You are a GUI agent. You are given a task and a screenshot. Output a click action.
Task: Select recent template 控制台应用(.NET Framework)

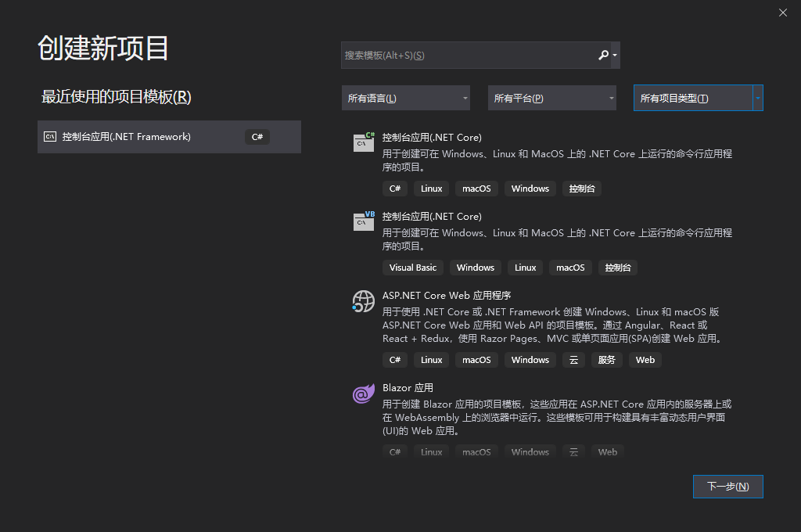(169, 137)
